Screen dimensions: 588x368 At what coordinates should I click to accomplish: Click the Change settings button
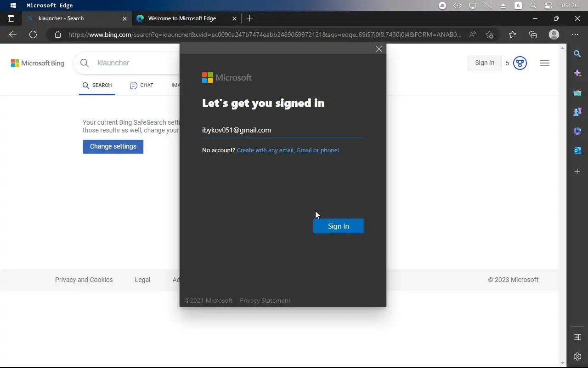tap(113, 146)
